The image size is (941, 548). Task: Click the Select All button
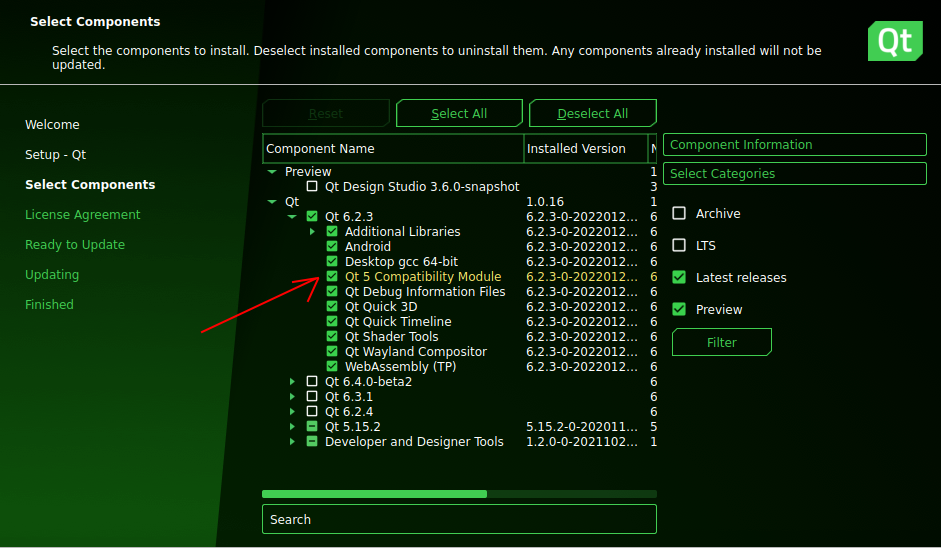coord(459,113)
